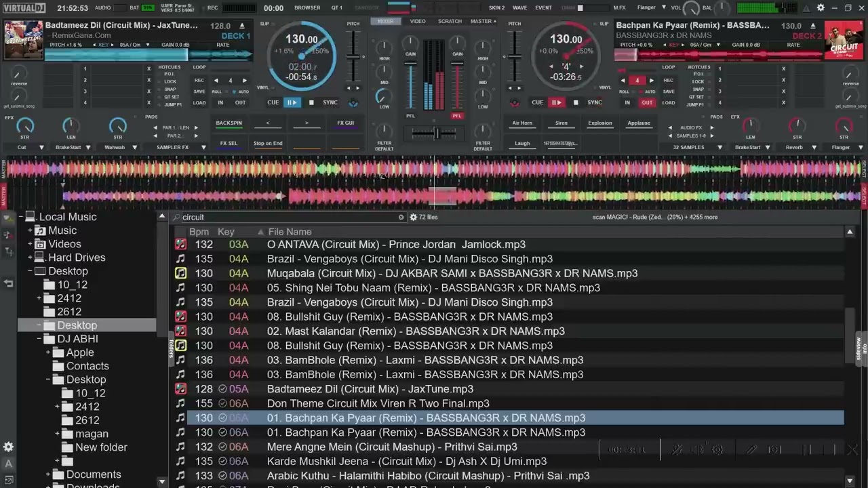Select the SKIN 2 option

(496, 8)
